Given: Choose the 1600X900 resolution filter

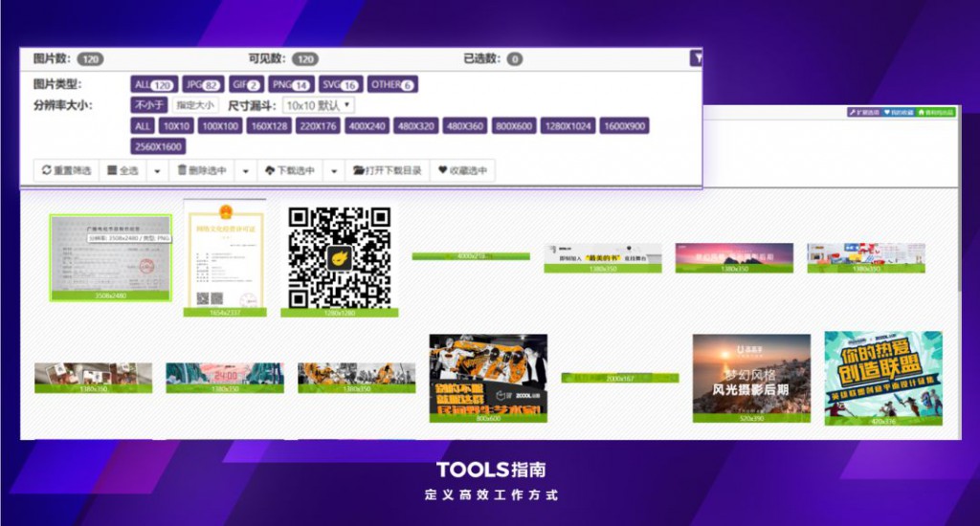Looking at the screenshot, I should tap(624, 126).
